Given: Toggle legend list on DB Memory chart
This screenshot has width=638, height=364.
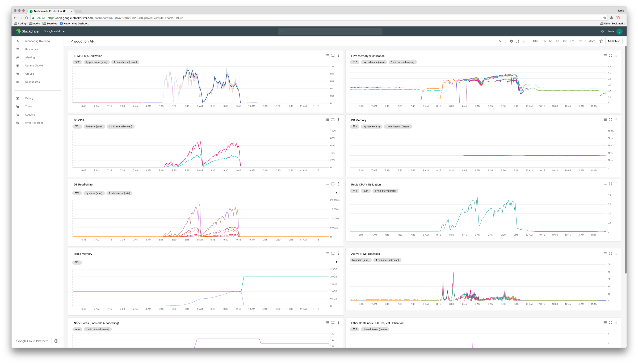Looking at the screenshot, I should [605, 120].
